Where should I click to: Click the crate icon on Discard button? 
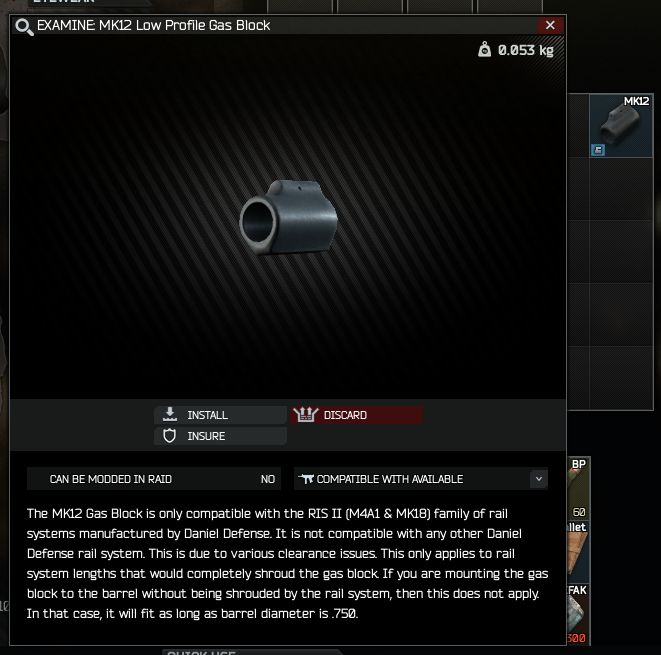[306, 415]
